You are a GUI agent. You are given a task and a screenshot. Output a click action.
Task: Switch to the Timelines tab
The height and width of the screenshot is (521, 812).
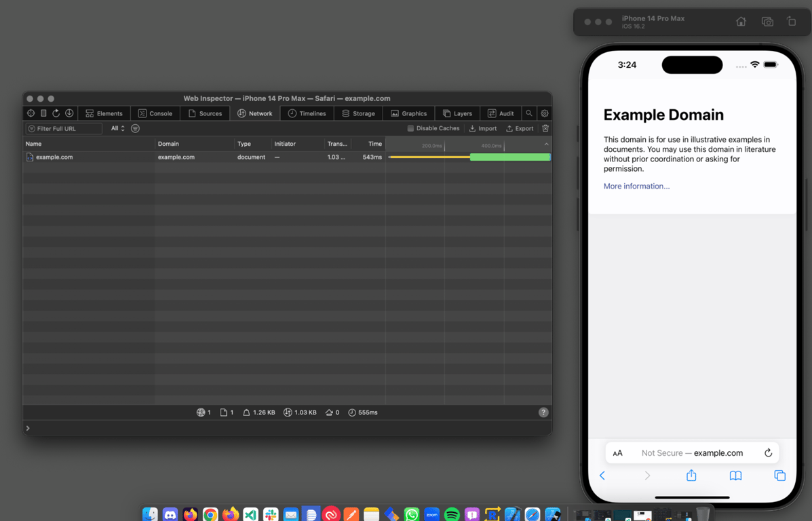[x=307, y=113]
